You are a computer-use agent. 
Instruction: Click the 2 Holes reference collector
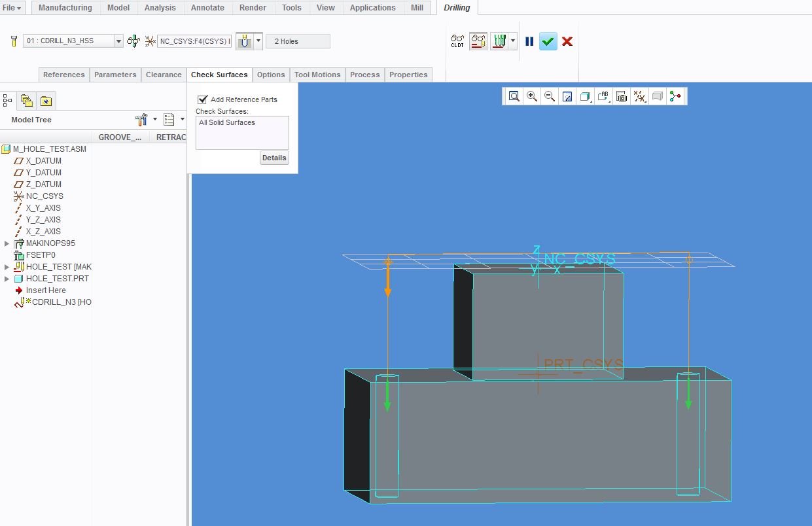tap(298, 41)
